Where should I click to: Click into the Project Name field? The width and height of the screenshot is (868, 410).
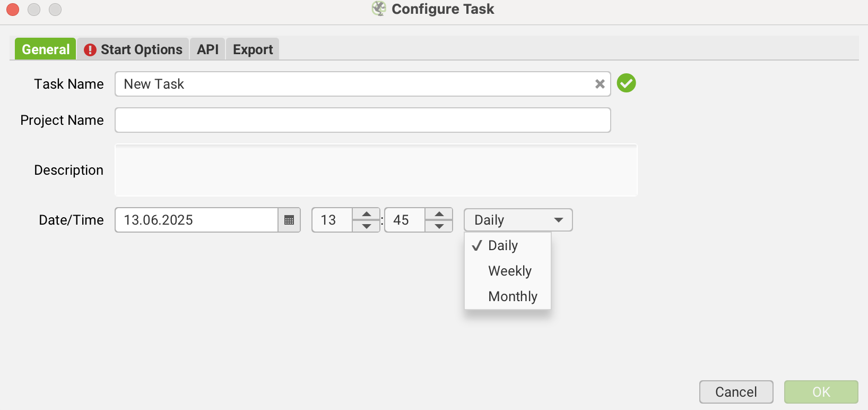pos(362,120)
